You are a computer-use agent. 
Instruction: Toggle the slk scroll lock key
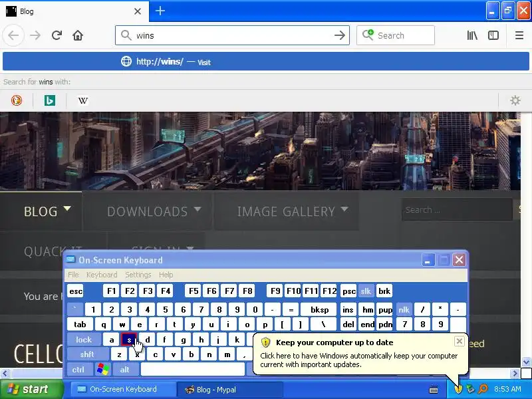tap(366, 291)
